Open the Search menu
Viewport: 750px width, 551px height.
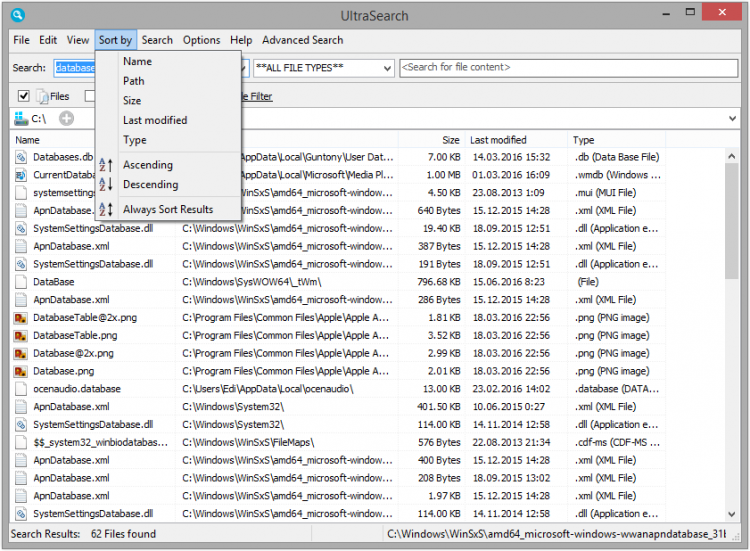pos(157,40)
